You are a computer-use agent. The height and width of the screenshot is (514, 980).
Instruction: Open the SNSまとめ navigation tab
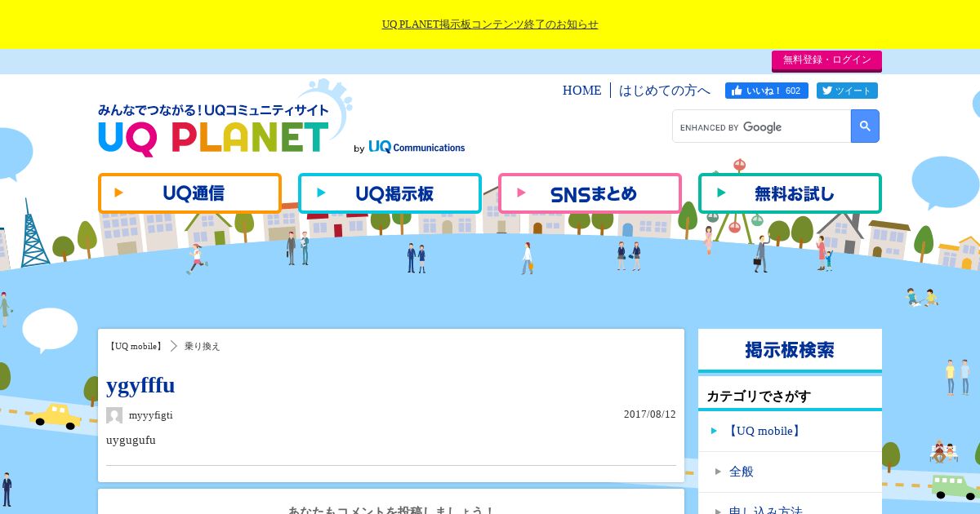click(x=590, y=193)
